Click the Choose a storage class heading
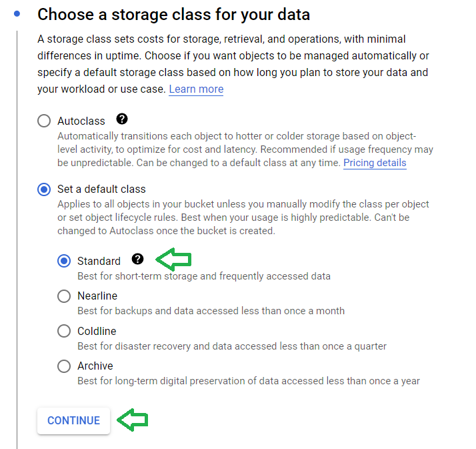Screen dimensions: 476x449 (x=173, y=14)
